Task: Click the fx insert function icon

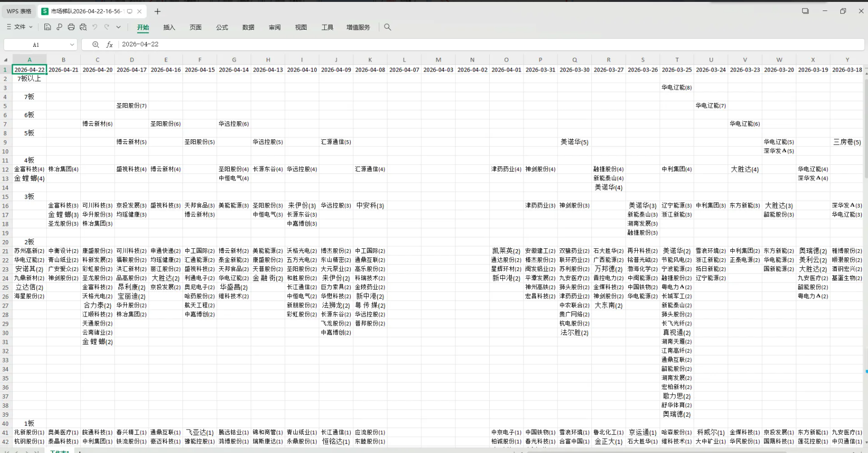Action: pyautogui.click(x=109, y=44)
